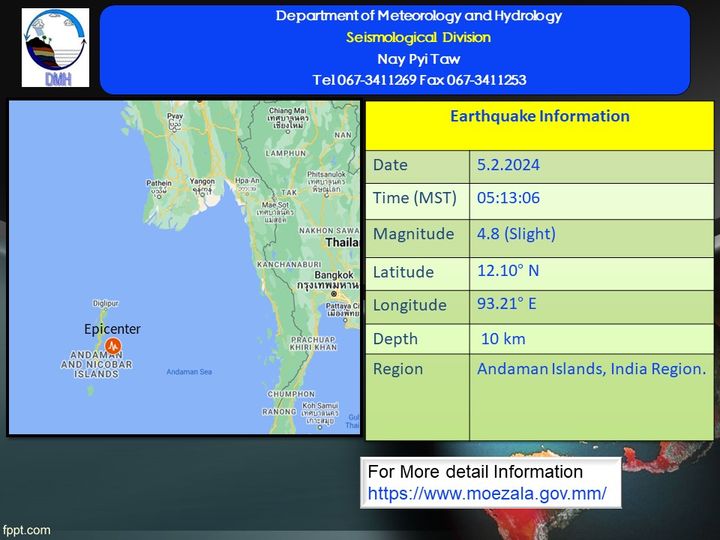Click the red epicenter marker on map
Image resolution: width=720 pixels, height=540 pixels.
click(x=113, y=346)
